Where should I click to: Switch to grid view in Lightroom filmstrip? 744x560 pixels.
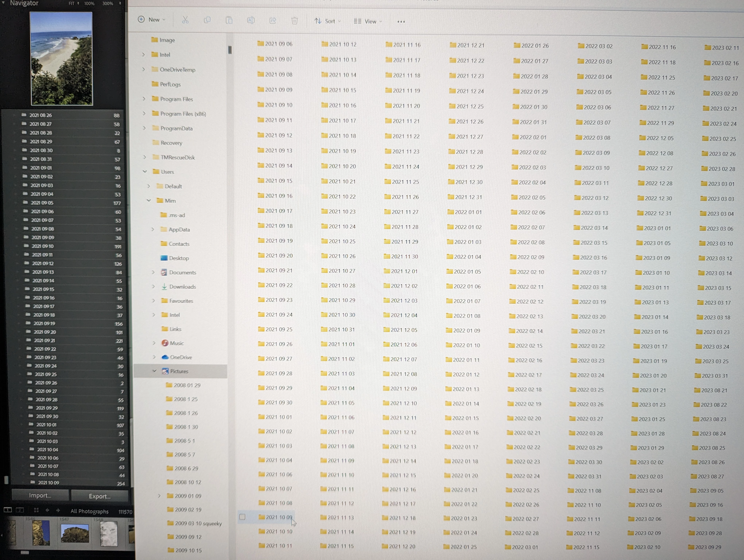[36, 510]
